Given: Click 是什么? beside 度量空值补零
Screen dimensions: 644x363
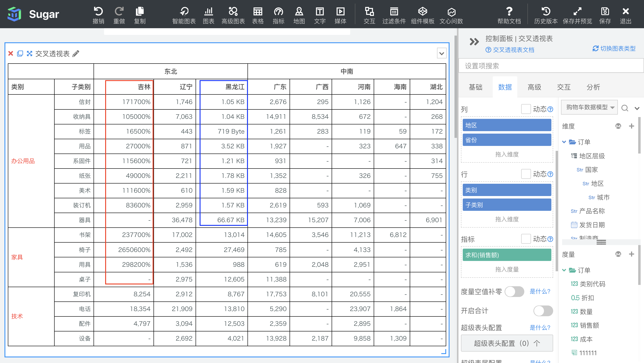Looking at the screenshot, I should coord(540,291).
